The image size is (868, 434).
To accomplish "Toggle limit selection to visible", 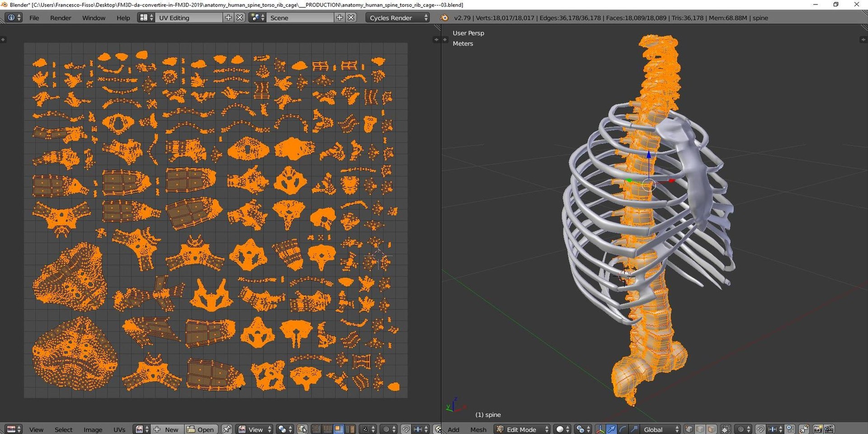I will click(726, 429).
